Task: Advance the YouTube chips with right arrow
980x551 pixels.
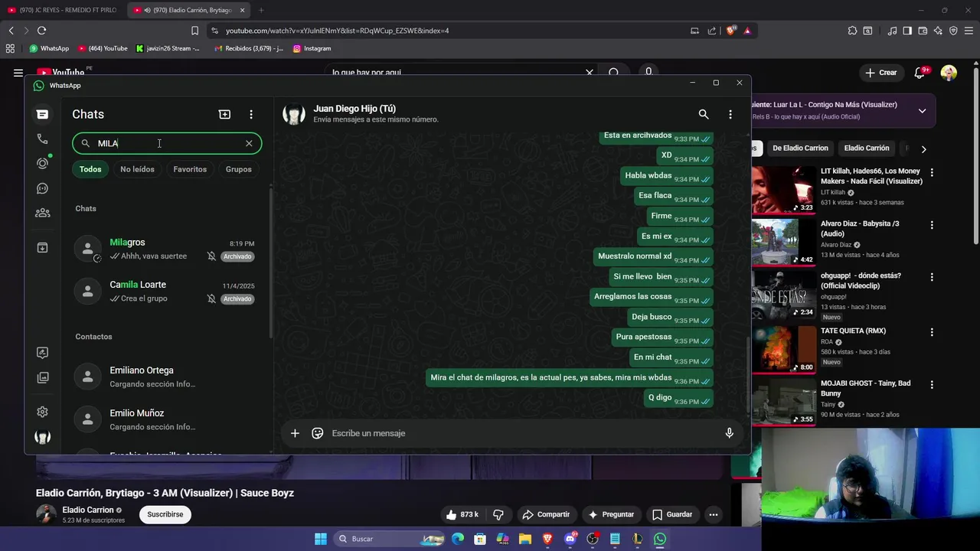Action: point(923,148)
